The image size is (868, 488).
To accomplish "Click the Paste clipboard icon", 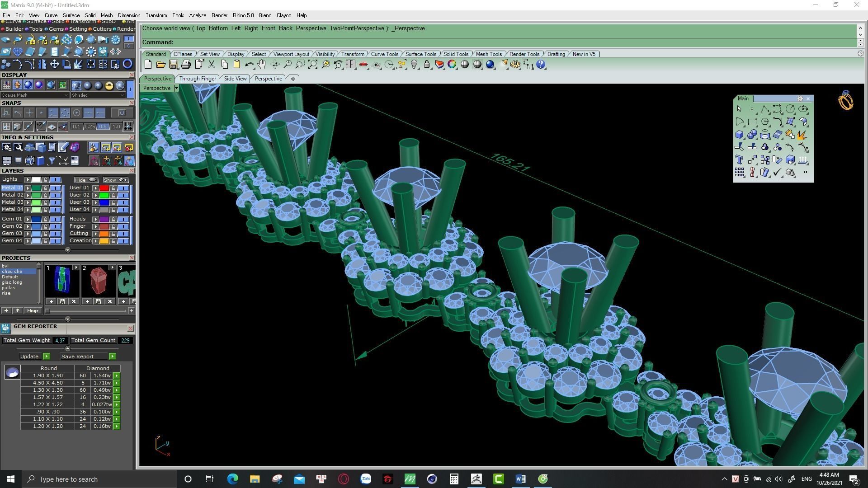I will pyautogui.click(x=236, y=65).
